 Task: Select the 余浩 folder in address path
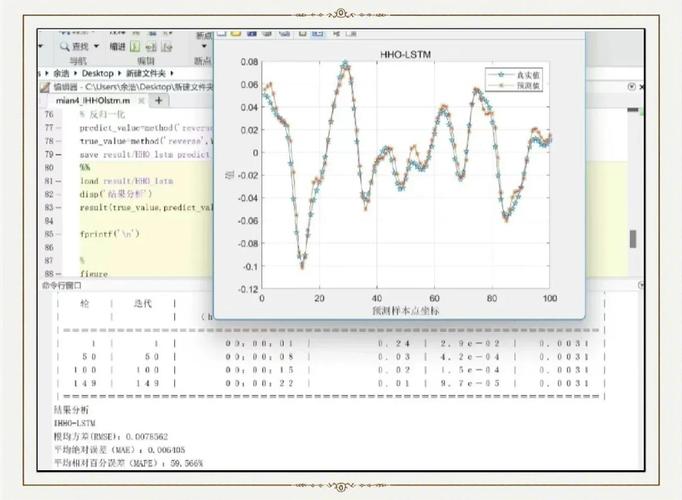click(x=61, y=73)
